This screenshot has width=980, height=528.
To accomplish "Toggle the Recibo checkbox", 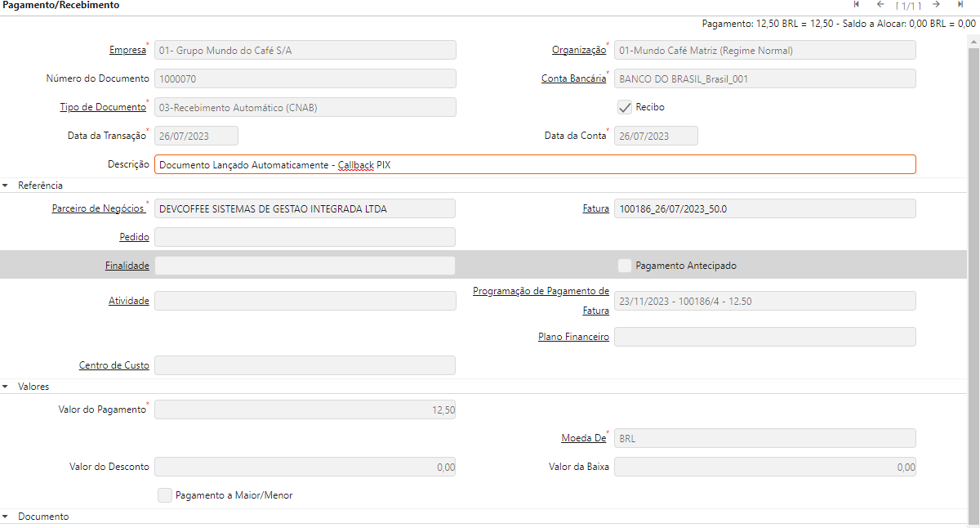I will (x=625, y=107).
